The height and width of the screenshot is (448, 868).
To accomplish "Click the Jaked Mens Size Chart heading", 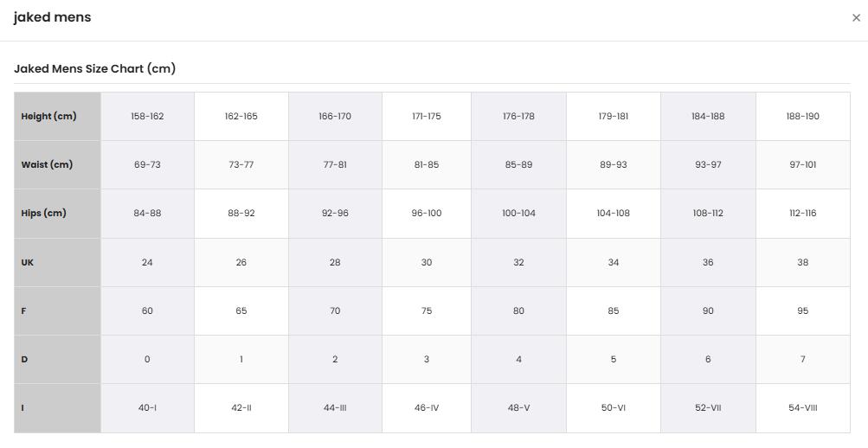I will [94, 68].
